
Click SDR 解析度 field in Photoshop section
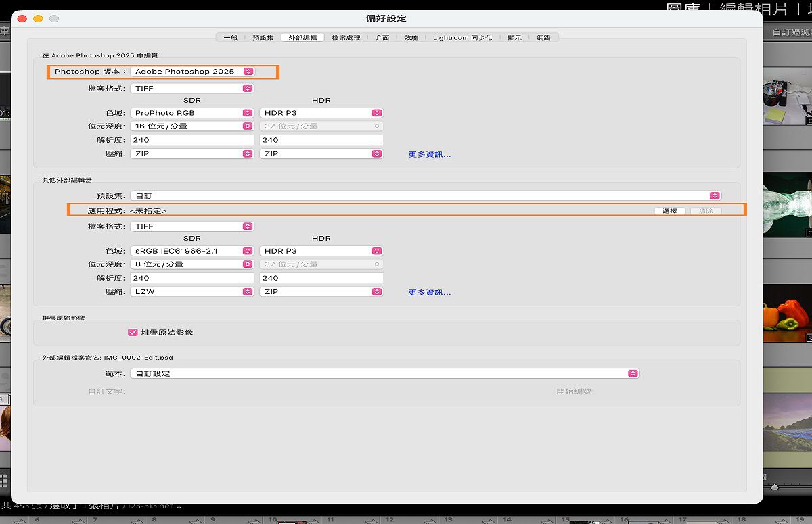click(x=191, y=140)
